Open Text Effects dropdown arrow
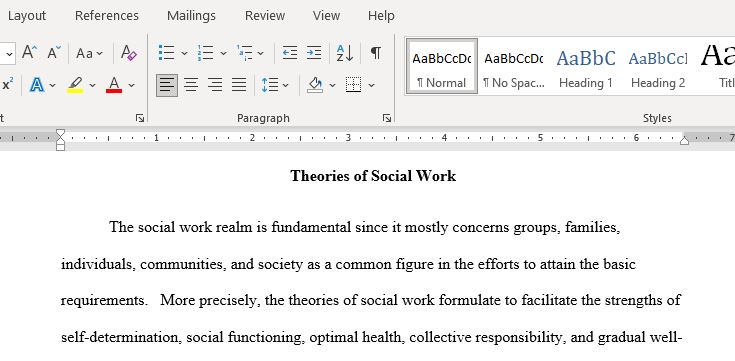The width and height of the screenshot is (735, 361). (x=52, y=85)
